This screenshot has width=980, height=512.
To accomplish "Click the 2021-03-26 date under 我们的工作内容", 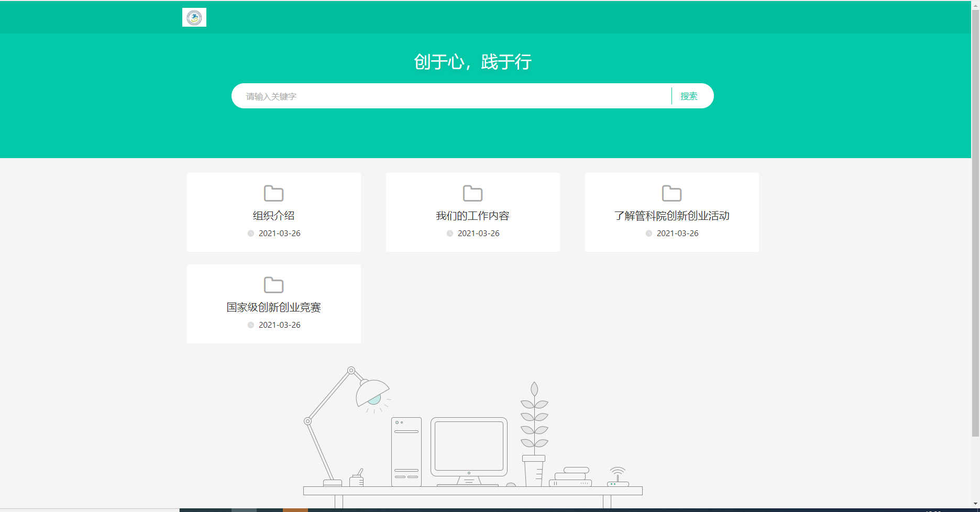I will pyautogui.click(x=479, y=233).
